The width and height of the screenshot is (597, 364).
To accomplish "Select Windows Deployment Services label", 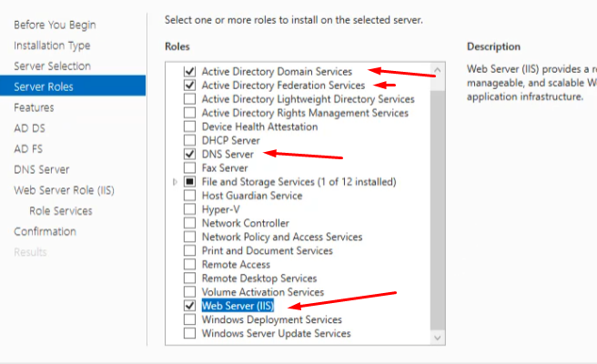I will pyautogui.click(x=272, y=319).
